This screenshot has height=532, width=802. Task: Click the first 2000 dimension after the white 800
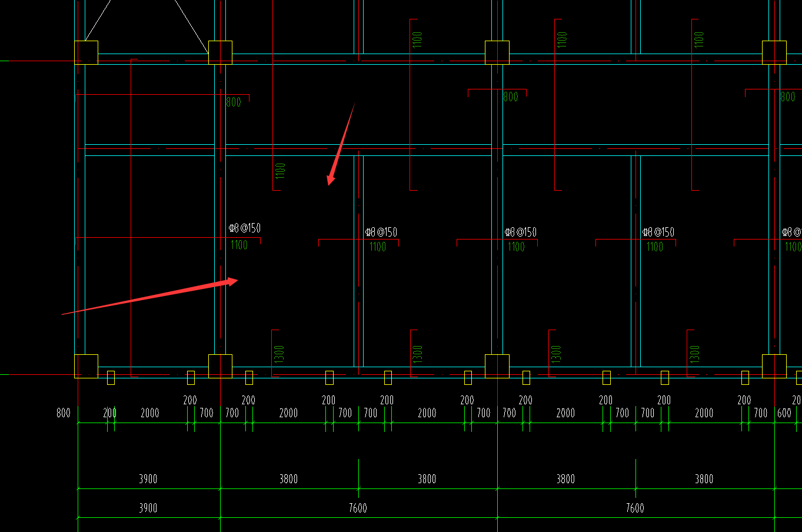(x=150, y=413)
